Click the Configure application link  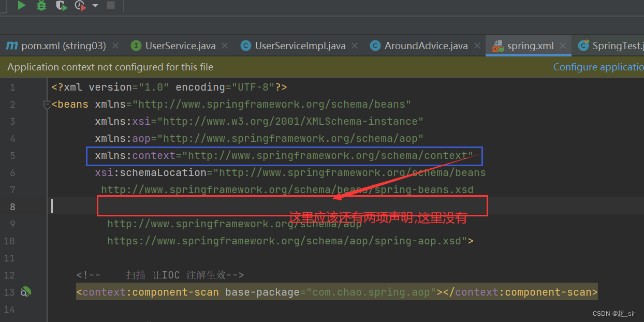tap(598, 67)
